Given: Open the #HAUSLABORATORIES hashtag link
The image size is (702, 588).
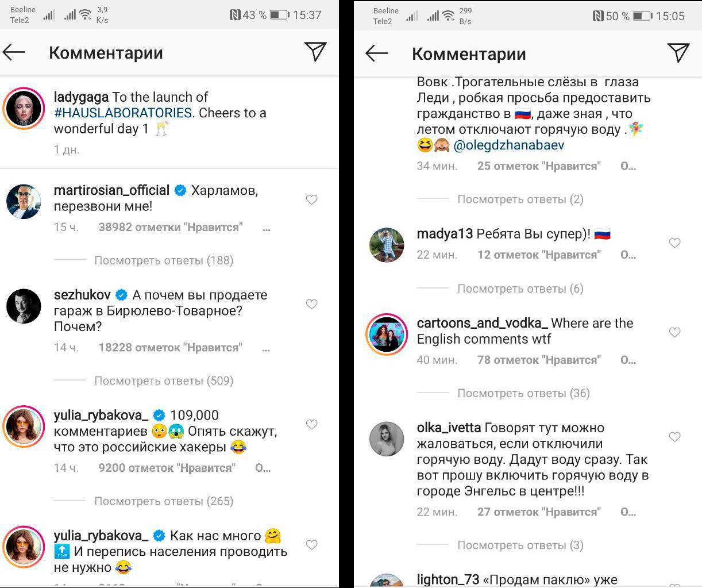Looking at the screenshot, I should click(x=123, y=113).
